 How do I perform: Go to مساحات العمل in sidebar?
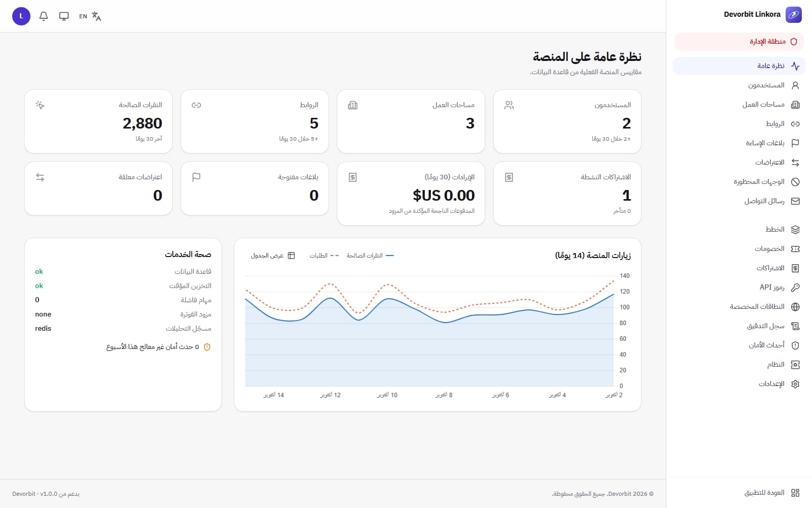point(739,105)
